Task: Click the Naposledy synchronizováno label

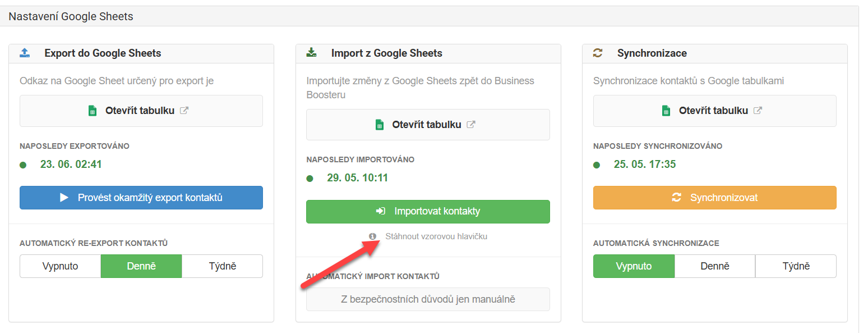Action: pyautogui.click(x=658, y=146)
